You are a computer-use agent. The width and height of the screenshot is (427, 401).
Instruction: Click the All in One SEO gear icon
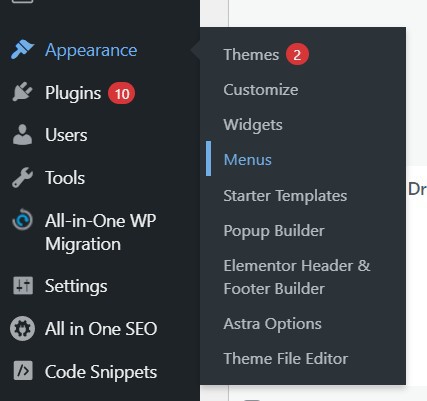(22, 329)
